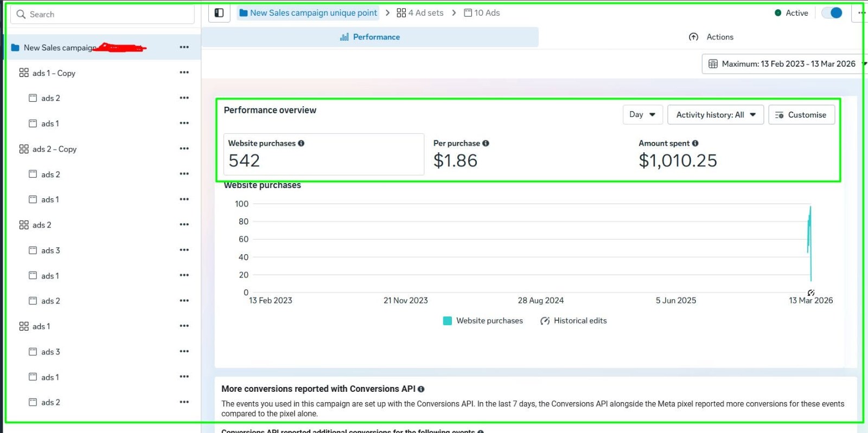Viewport: 868px width, 433px height.
Task: Switch to the Actions tab
Action: click(711, 37)
